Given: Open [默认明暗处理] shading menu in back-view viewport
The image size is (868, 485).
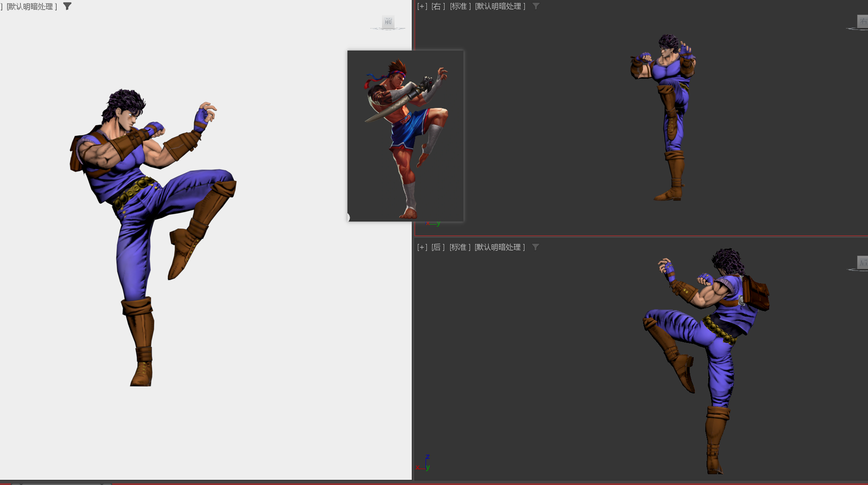Looking at the screenshot, I should click(x=499, y=247).
